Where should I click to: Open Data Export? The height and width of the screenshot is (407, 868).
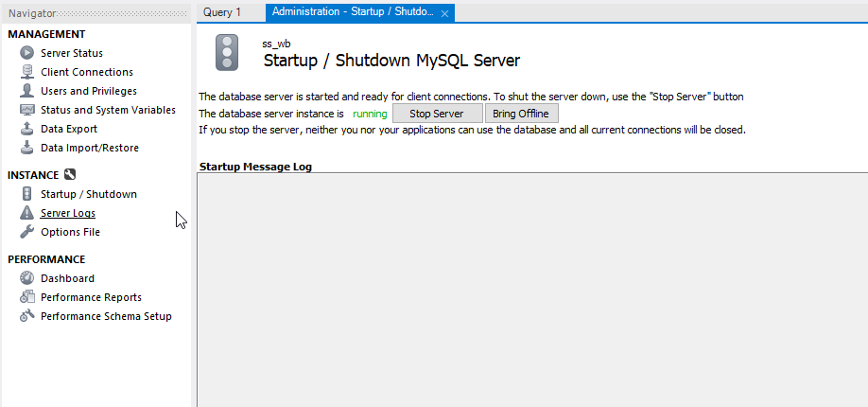pyautogui.click(x=69, y=129)
